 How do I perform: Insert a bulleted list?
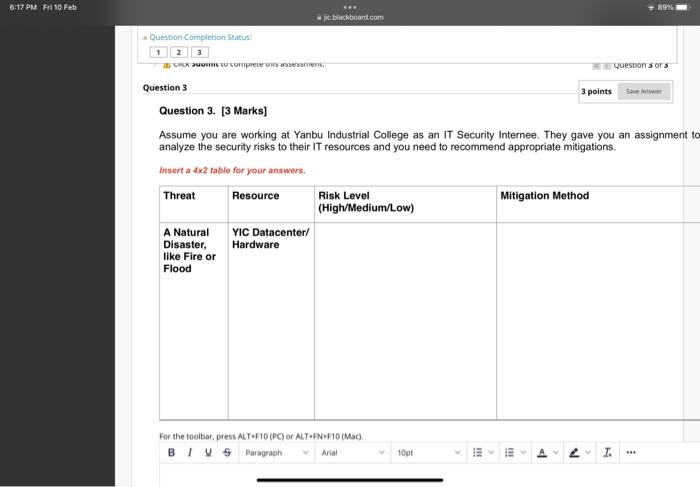tap(477, 452)
